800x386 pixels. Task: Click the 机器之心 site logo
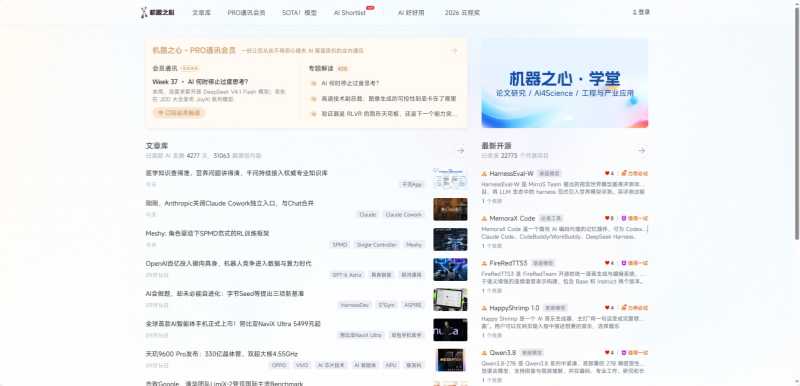tap(158, 12)
